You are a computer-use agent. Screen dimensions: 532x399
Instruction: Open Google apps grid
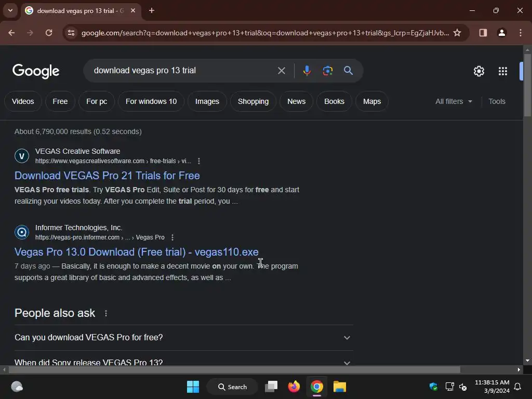[x=503, y=71]
